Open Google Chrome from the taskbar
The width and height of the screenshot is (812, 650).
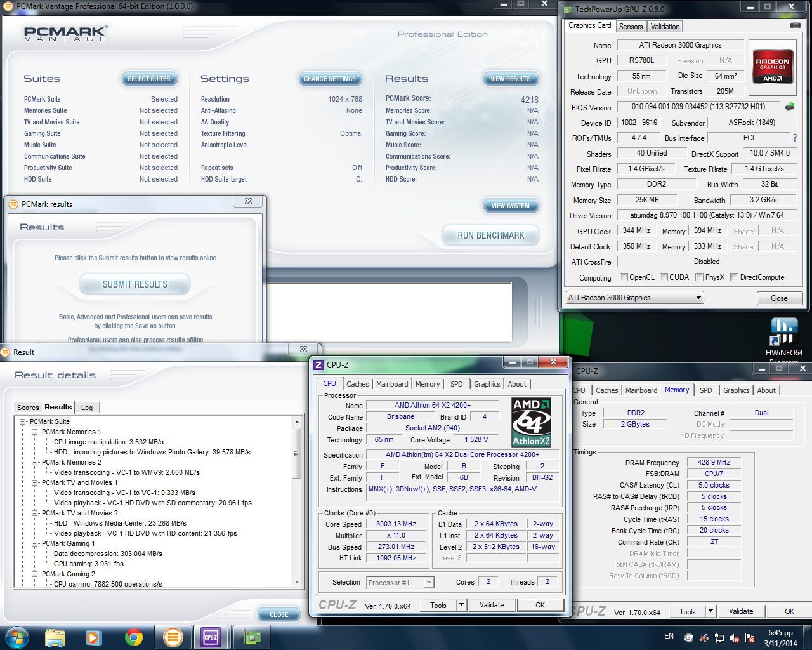click(133, 637)
